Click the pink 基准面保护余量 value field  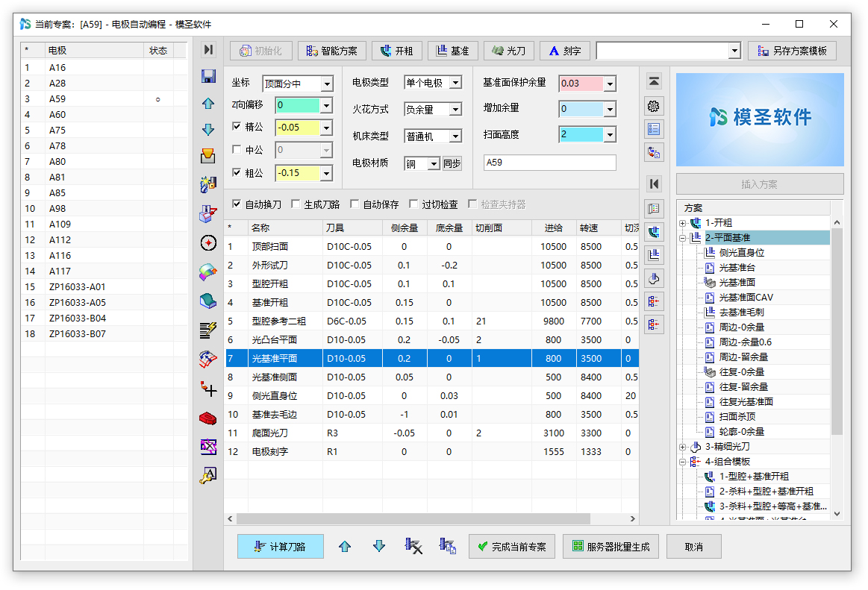581,84
